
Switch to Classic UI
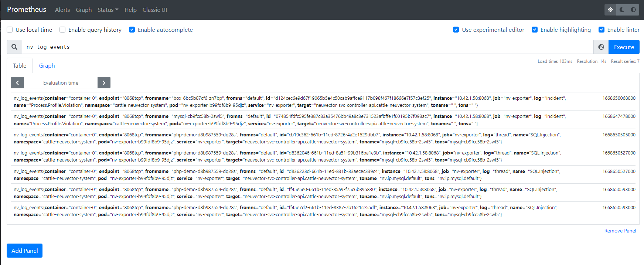[x=155, y=10]
